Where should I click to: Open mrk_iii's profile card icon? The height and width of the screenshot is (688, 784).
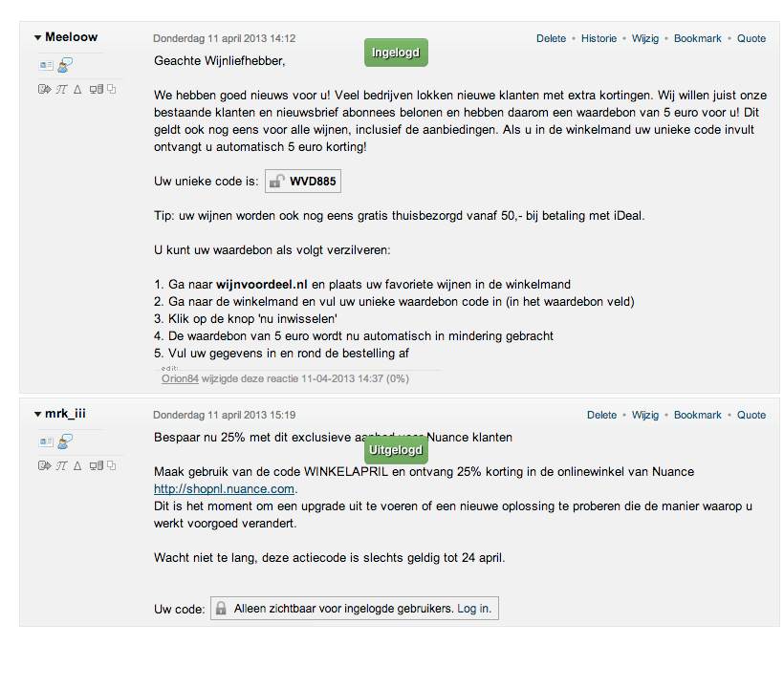click(46, 441)
